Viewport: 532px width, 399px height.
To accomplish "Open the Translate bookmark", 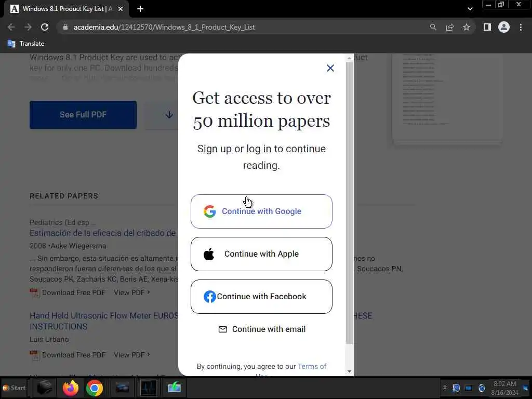I will click(x=26, y=44).
